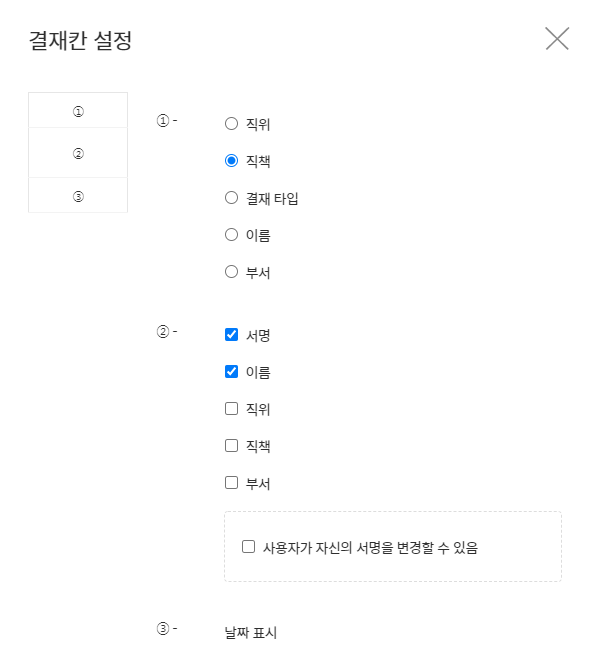Uncheck 이름 checkbox in section ②
The image size is (591, 662).
(x=231, y=372)
